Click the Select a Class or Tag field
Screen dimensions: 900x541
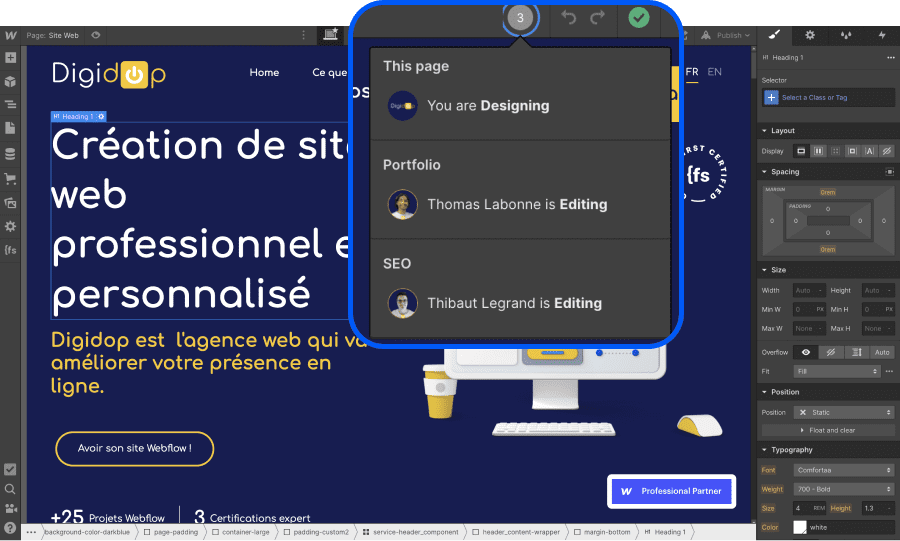(x=829, y=98)
